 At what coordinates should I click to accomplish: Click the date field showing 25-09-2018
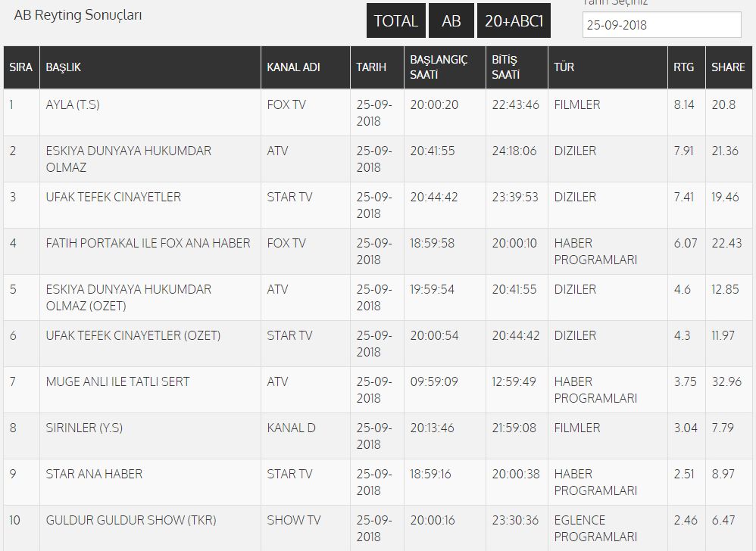pos(661,24)
